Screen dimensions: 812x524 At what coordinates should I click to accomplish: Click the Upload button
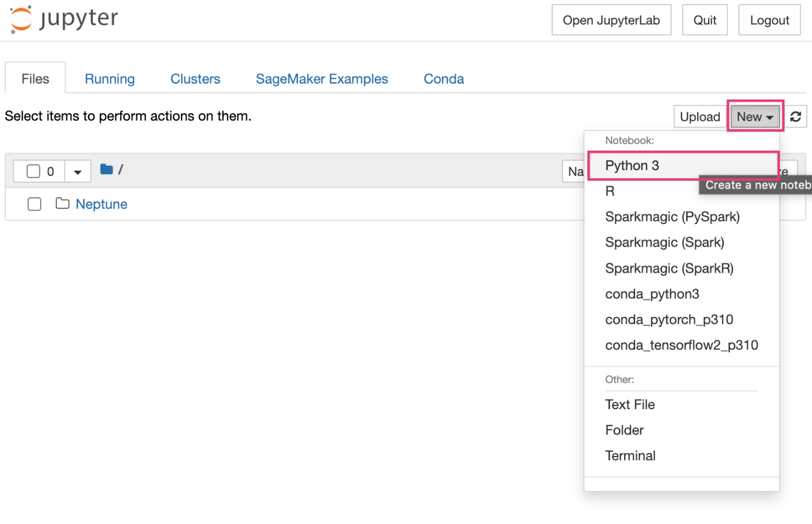point(700,117)
